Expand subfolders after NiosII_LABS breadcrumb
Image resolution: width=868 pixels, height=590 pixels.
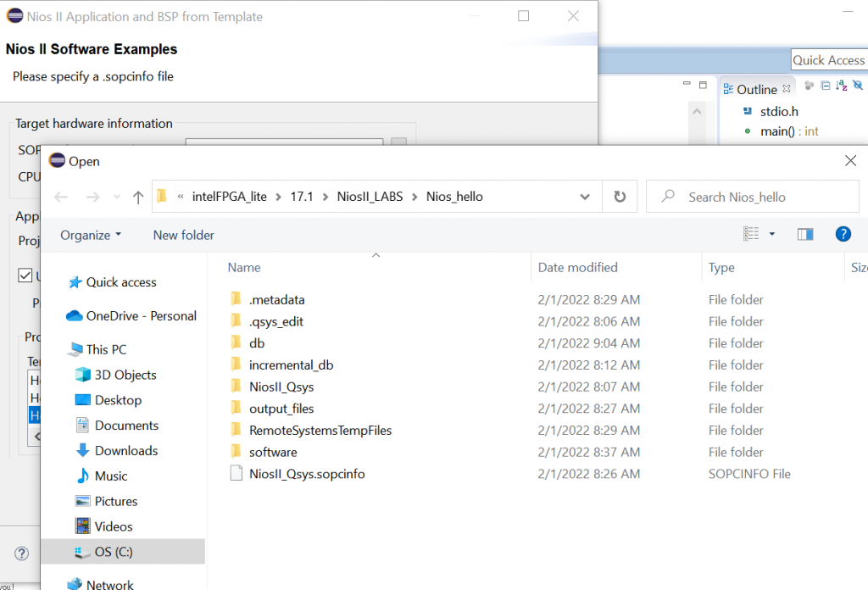coord(415,197)
